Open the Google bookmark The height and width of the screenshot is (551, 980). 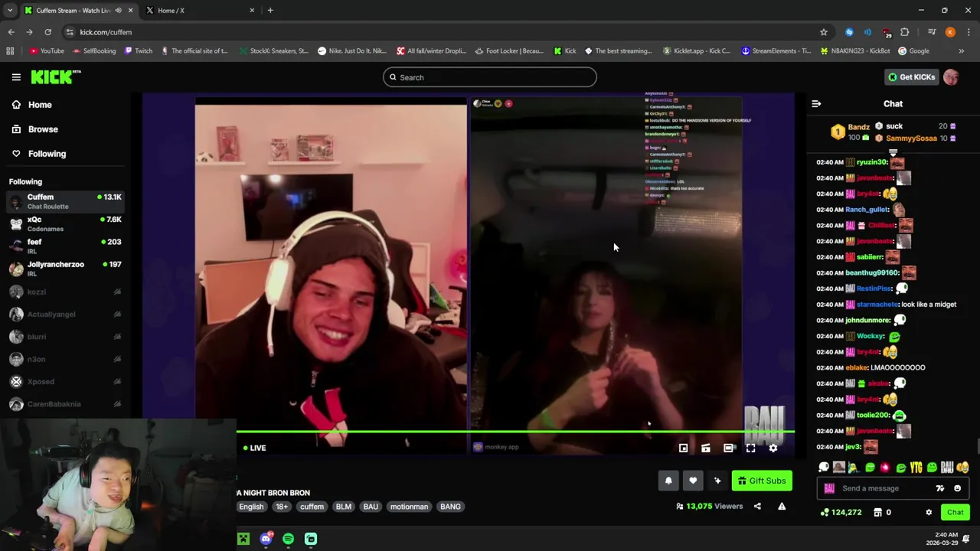pyautogui.click(x=913, y=51)
